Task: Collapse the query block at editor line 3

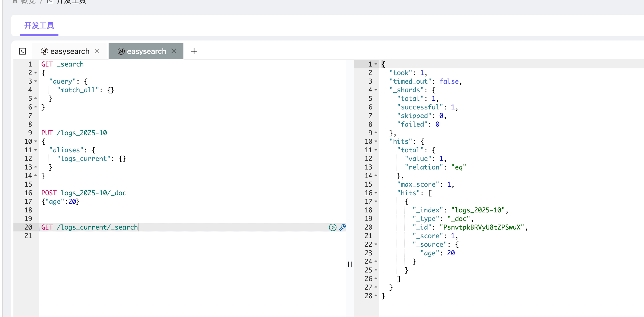Action: 36,82
